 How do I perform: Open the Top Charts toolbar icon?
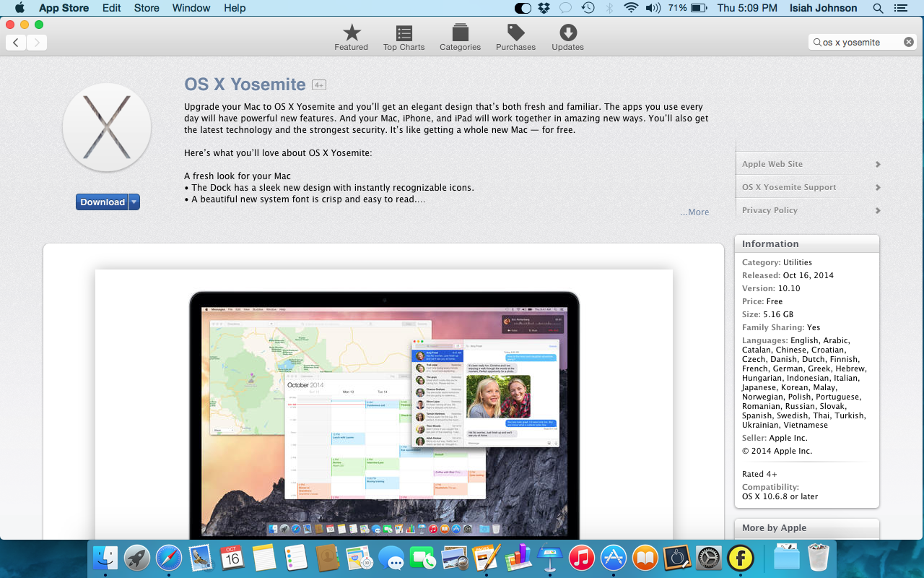tap(404, 33)
